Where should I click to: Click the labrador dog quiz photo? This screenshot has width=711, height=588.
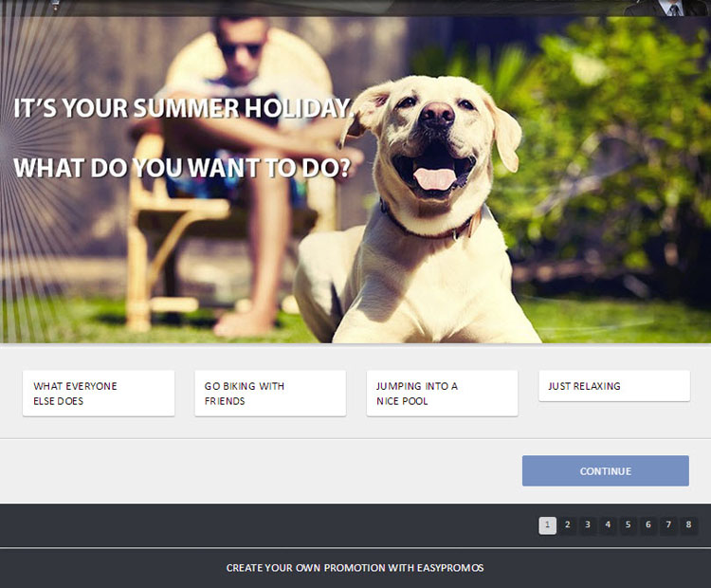(355, 180)
